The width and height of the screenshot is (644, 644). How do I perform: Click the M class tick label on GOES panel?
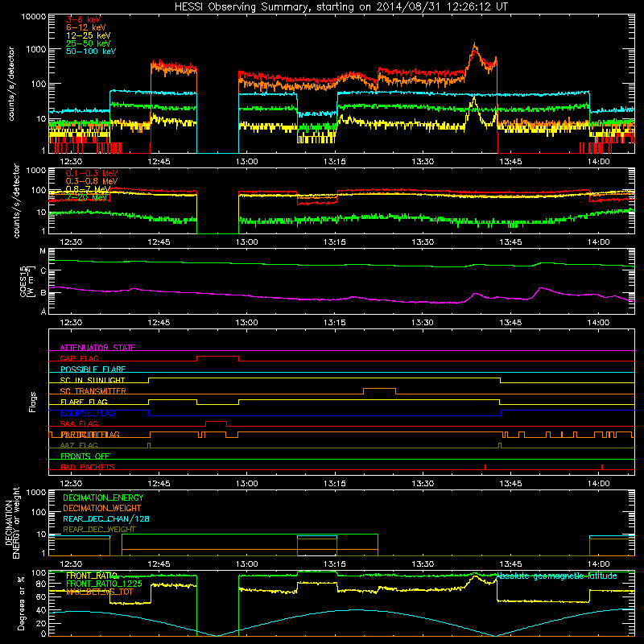pyautogui.click(x=43, y=251)
